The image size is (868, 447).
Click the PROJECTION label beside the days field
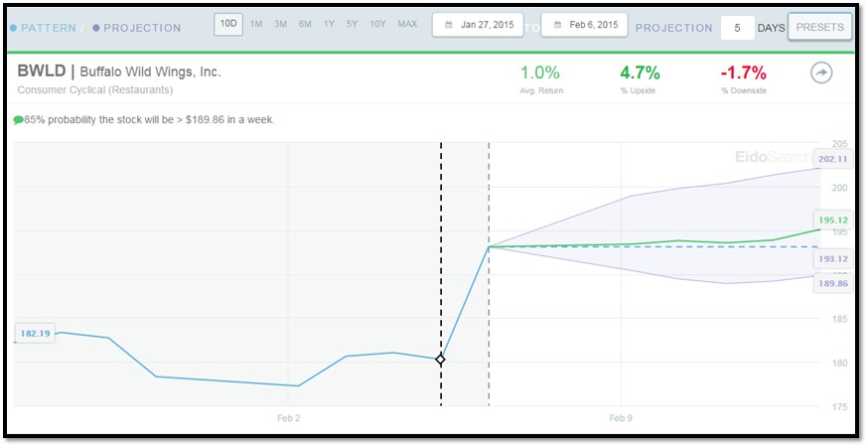[x=673, y=28]
